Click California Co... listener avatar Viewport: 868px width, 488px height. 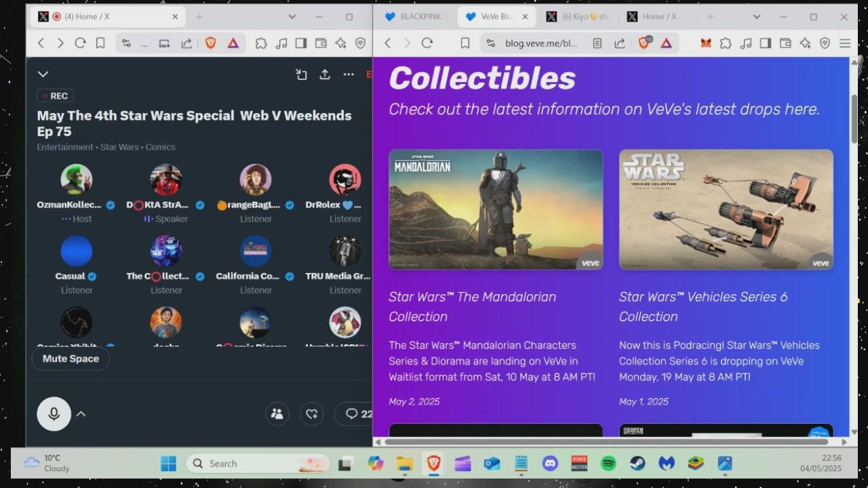click(x=256, y=251)
